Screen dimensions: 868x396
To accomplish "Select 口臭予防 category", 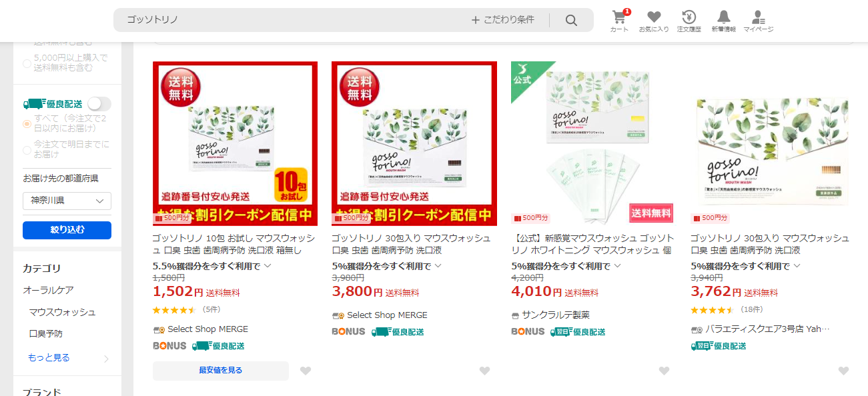I will [x=45, y=333].
